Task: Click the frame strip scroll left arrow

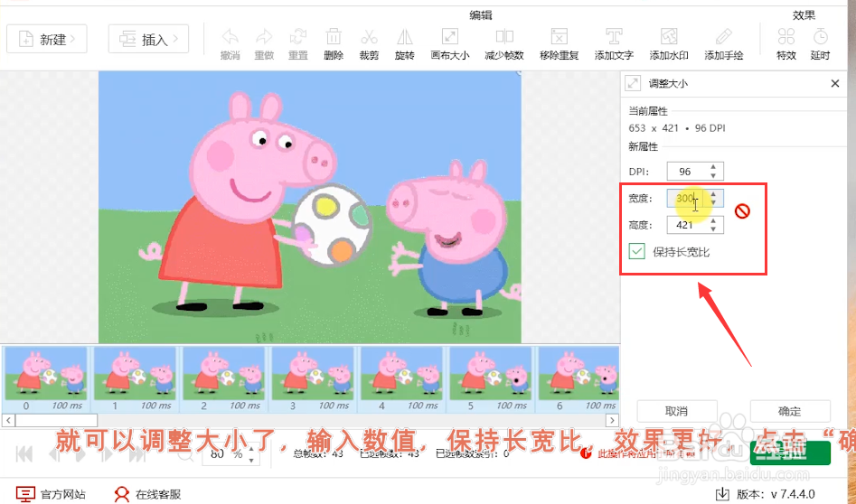Action: click(8, 420)
